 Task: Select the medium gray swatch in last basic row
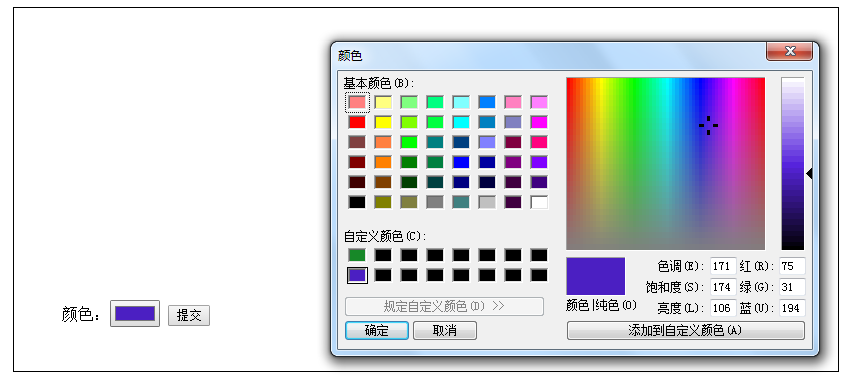435,202
